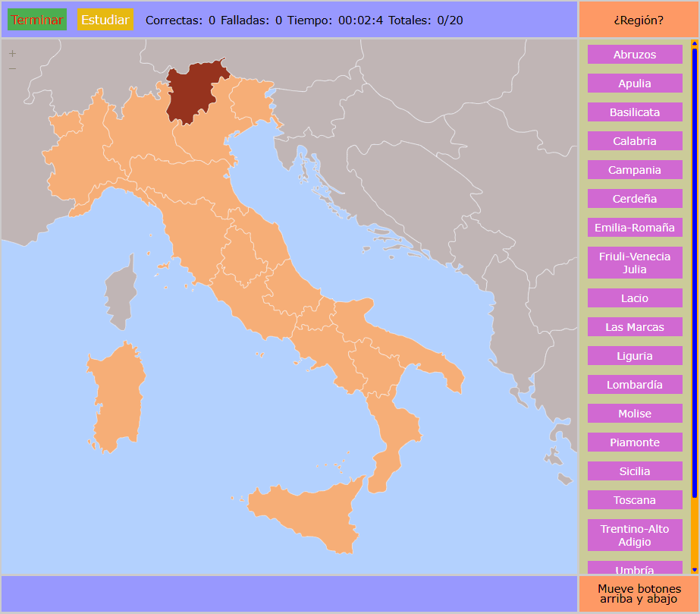Image resolution: width=700 pixels, height=614 pixels.
Task: Select Campania in the region list
Action: (635, 169)
